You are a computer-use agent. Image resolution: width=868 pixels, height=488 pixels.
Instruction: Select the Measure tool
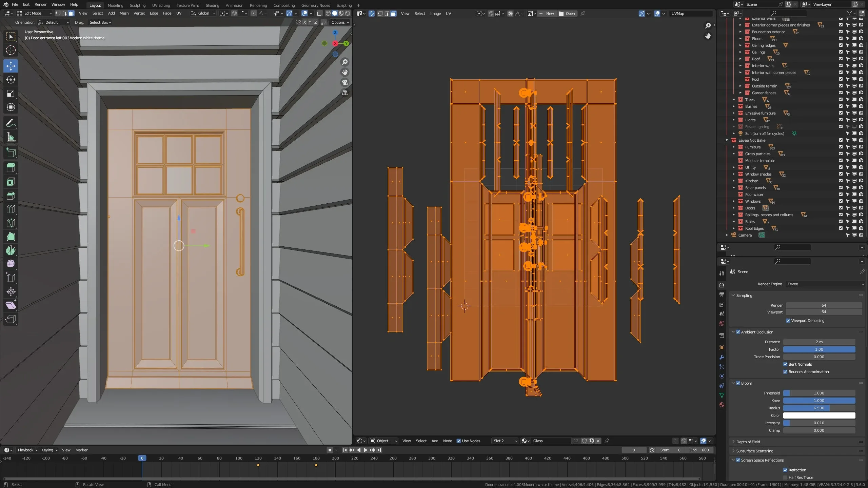click(11, 137)
